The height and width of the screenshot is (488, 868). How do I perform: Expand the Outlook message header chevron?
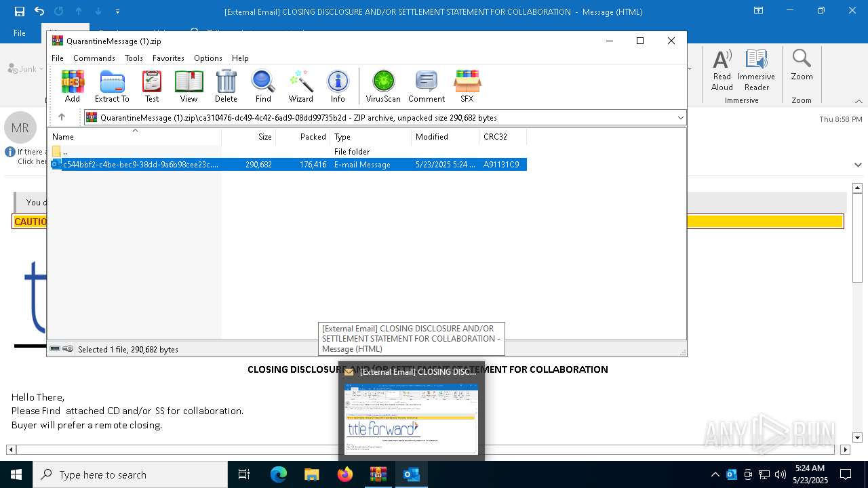point(858,165)
